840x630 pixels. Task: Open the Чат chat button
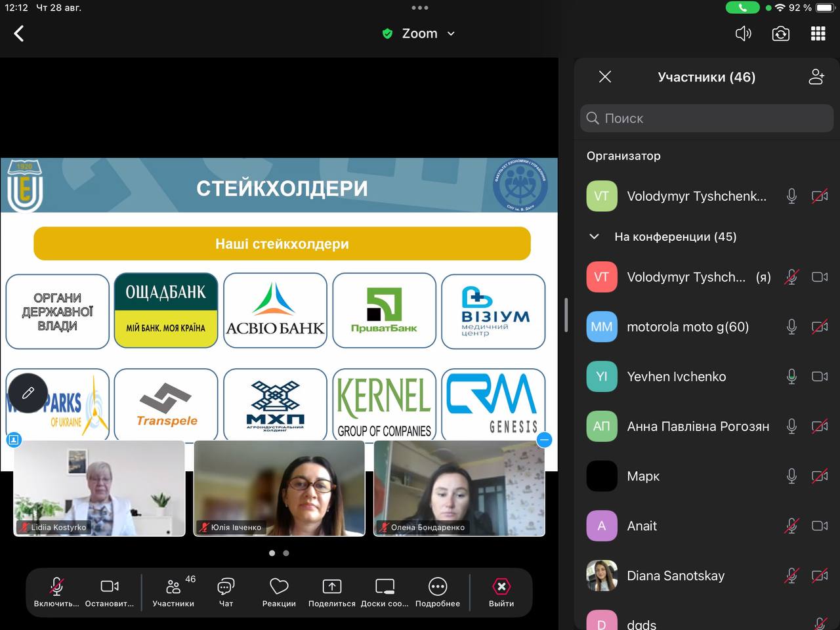(226, 591)
